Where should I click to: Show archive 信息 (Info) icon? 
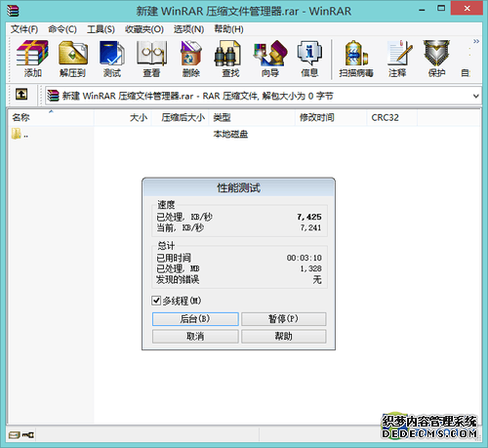309,59
